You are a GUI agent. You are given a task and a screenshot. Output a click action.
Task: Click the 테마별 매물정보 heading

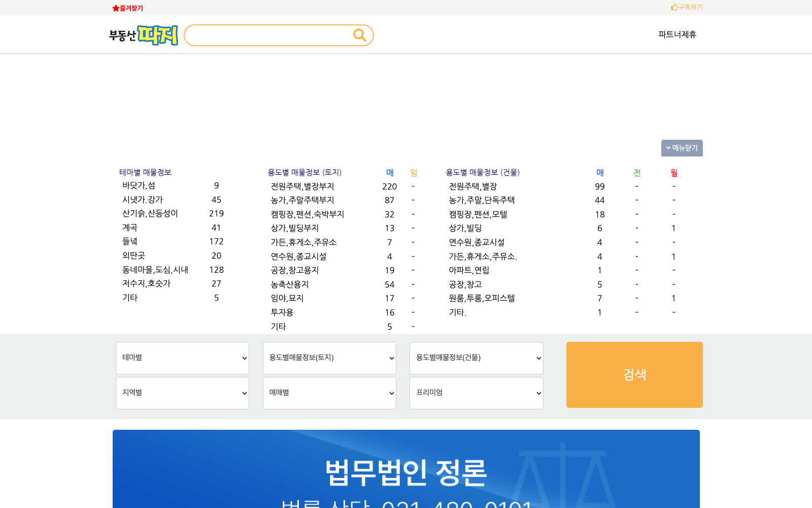tap(145, 172)
